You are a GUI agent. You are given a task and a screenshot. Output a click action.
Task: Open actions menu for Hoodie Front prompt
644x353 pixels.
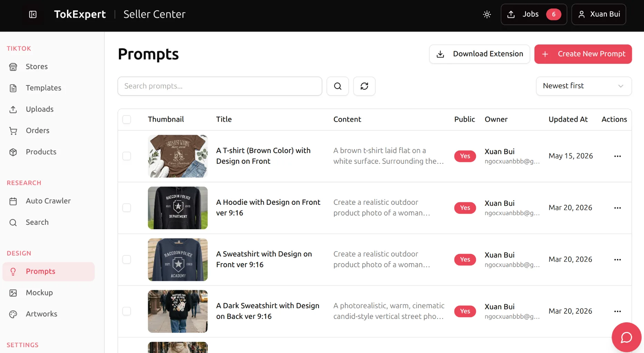617,208
